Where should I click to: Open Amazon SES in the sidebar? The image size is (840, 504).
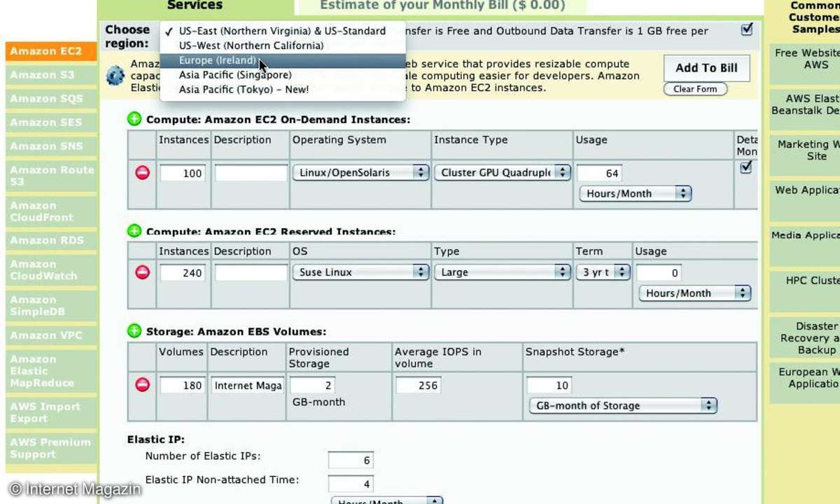[51, 122]
